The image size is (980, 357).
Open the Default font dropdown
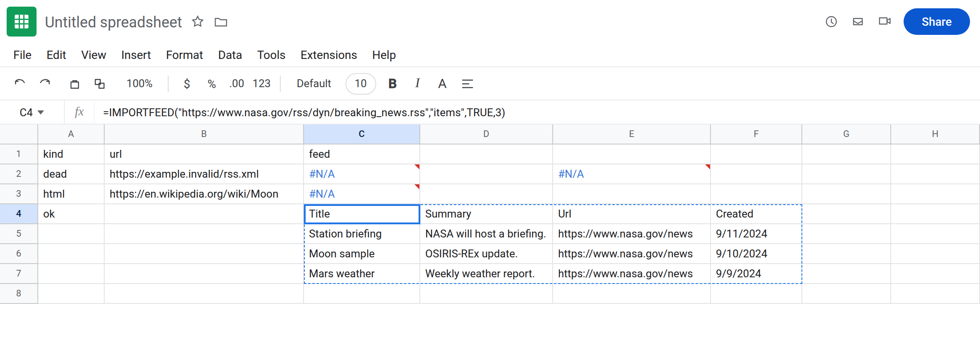pos(314,84)
